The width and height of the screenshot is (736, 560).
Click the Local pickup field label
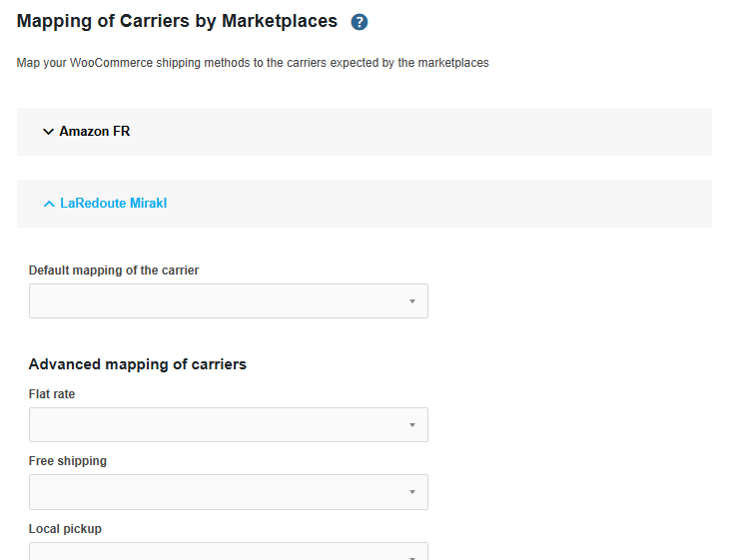(x=65, y=529)
